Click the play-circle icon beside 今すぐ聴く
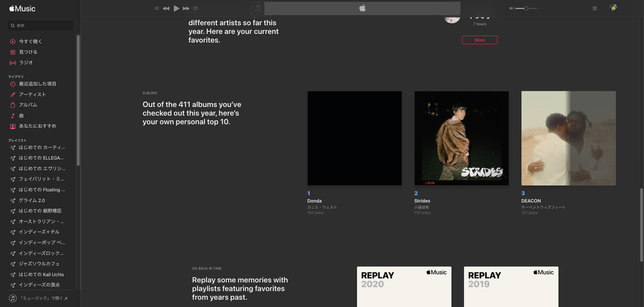This screenshot has width=644, height=307. tap(13, 41)
